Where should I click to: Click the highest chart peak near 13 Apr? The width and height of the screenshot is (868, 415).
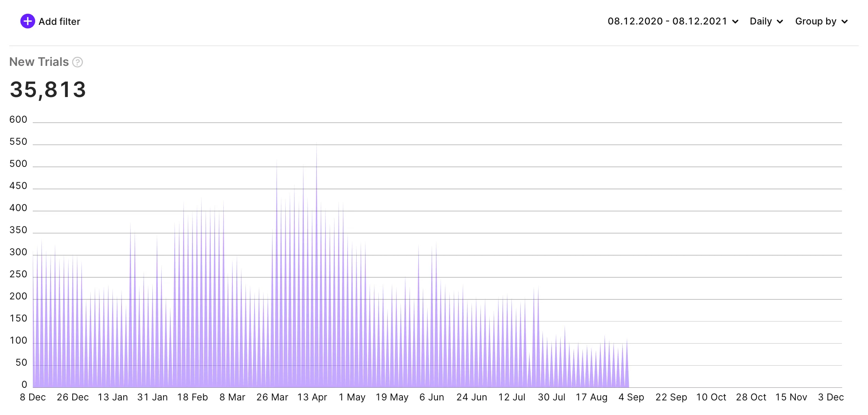click(316, 147)
